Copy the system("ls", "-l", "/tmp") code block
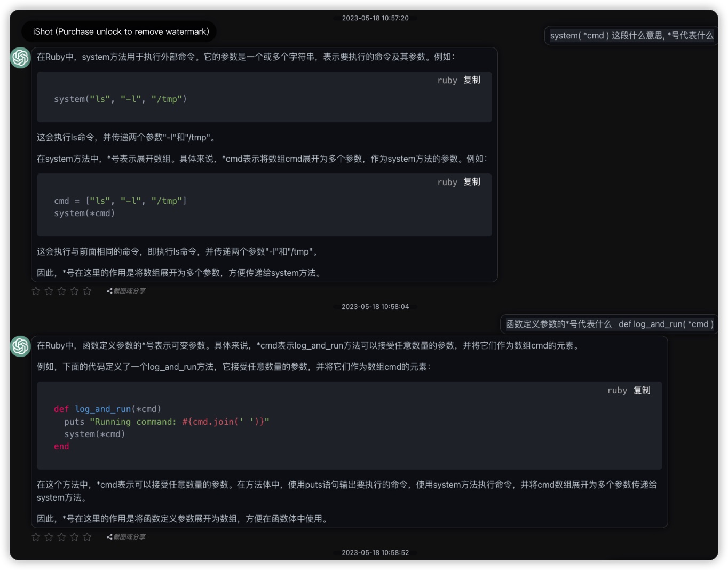The image size is (728, 570). click(471, 80)
